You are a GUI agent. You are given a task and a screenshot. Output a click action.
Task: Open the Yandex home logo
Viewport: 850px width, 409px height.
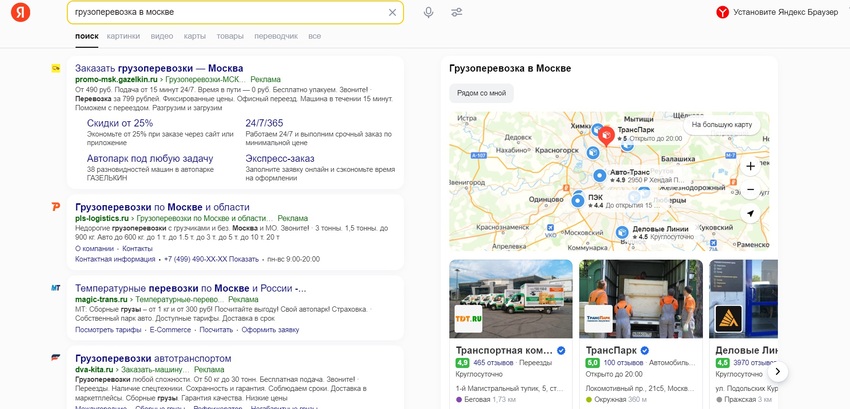coord(20,12)
